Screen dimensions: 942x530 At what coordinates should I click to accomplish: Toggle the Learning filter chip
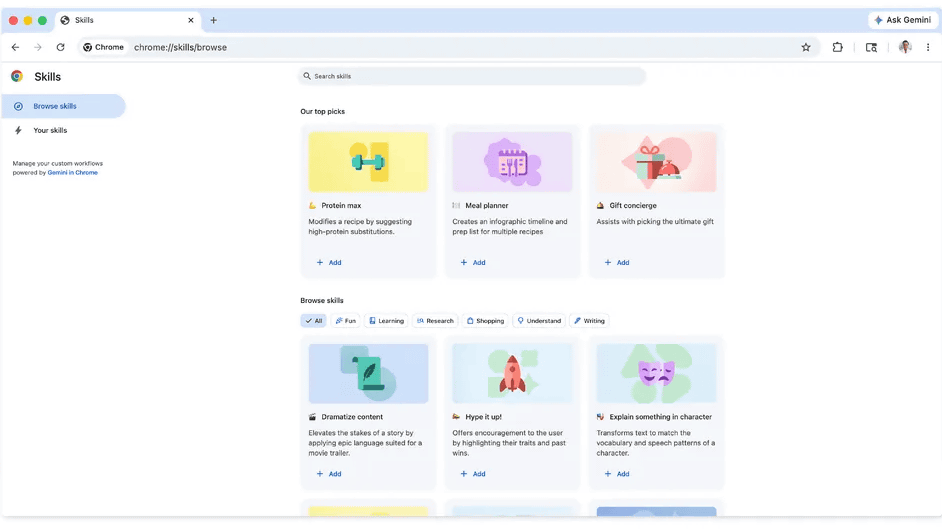386,321
